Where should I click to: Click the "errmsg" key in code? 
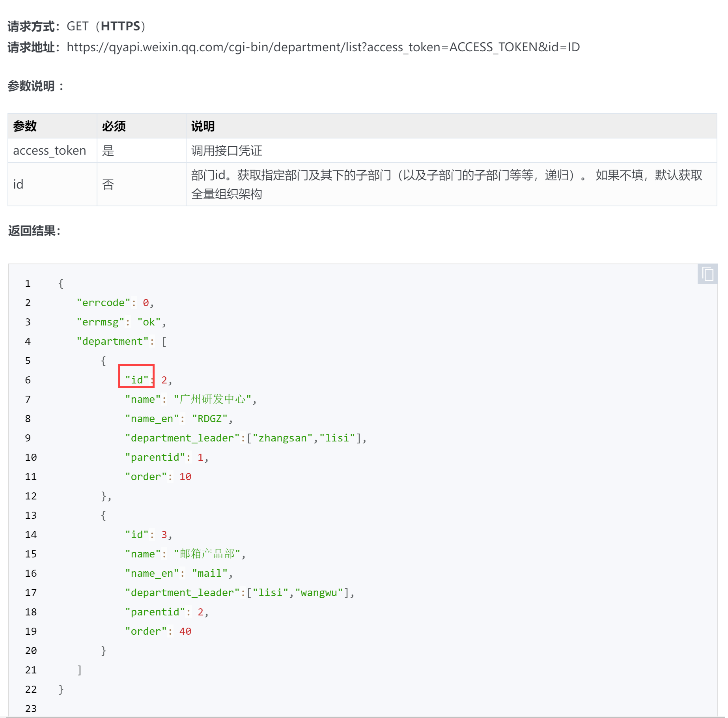[x=100, y=322]
